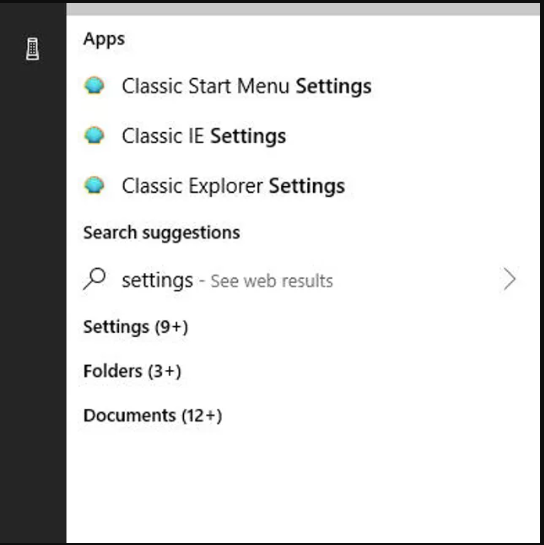The height and width of the screenshot is (545, 544).
Task: Expand the Settings (9+) results group
Action: (x=136, y=327)
